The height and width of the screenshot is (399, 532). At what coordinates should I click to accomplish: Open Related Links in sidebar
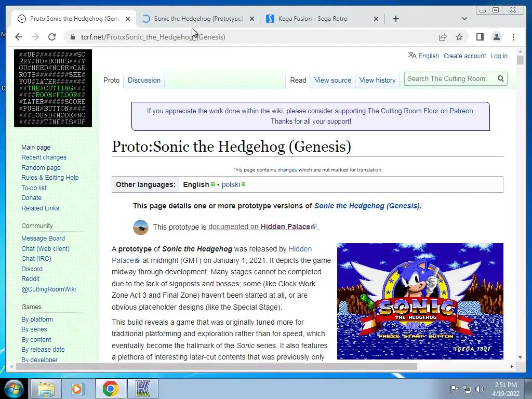pos(41,208)
